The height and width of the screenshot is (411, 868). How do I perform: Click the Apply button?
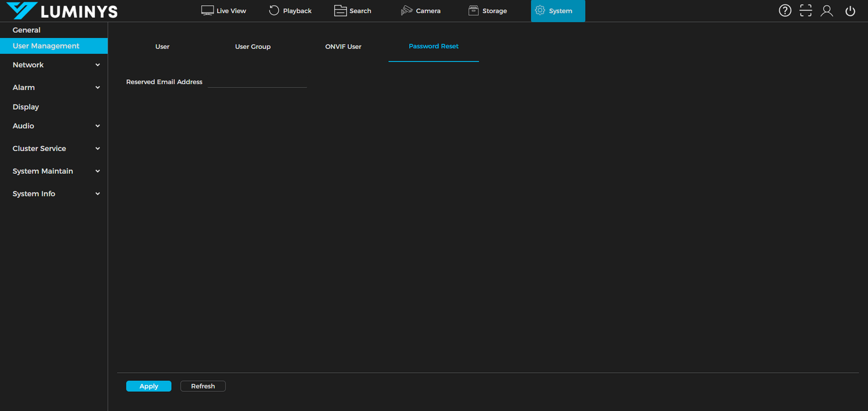148,386
